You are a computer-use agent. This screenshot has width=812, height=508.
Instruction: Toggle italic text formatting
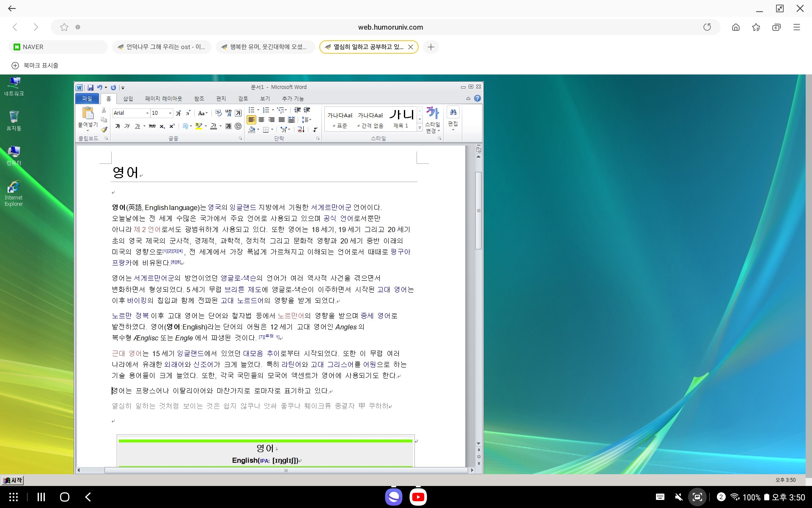[x=127, y=126]
